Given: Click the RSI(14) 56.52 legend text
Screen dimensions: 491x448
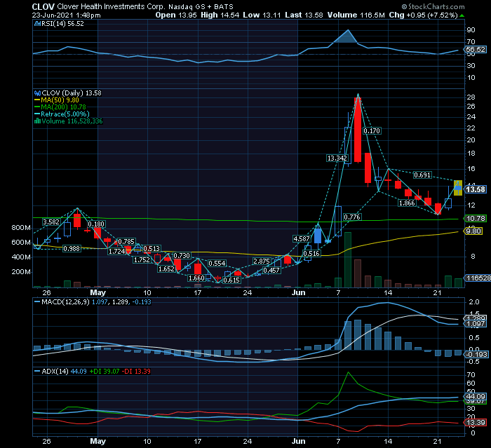Looking at the screenshot, I should click(x=62, y=23).
